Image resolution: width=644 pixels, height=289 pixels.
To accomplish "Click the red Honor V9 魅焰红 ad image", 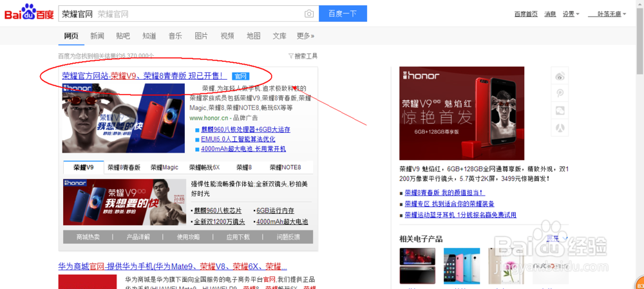I will pyautogui.click(x=462, y=113).
